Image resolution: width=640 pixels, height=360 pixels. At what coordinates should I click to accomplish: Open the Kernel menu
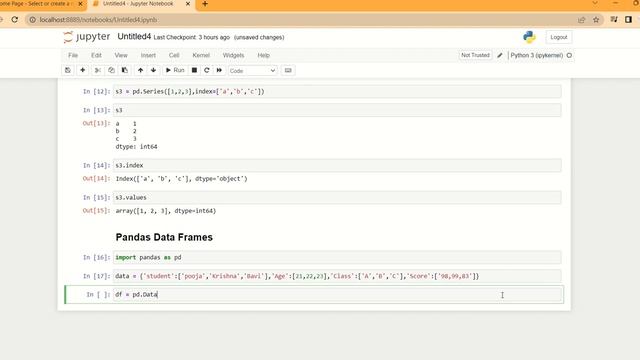point(201,55)
